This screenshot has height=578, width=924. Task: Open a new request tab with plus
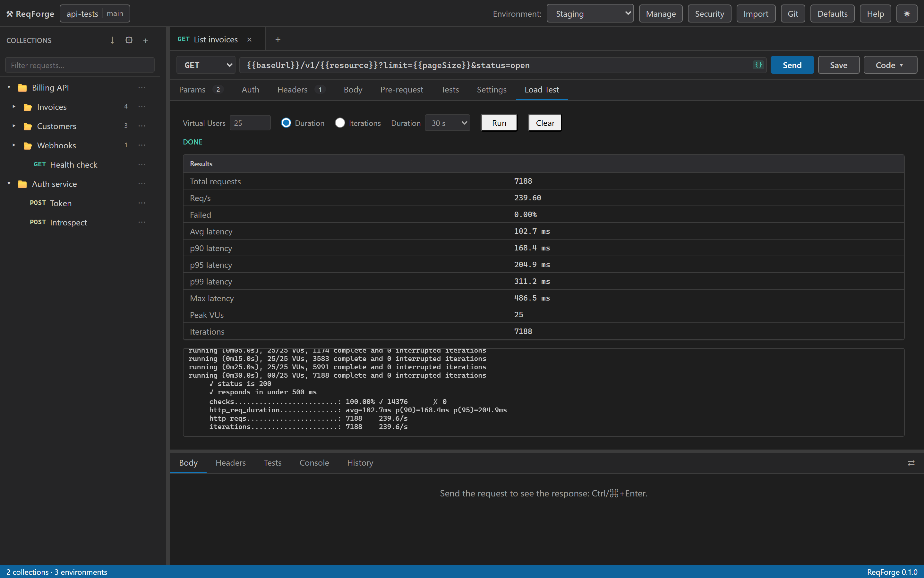(x=278, y=39)
